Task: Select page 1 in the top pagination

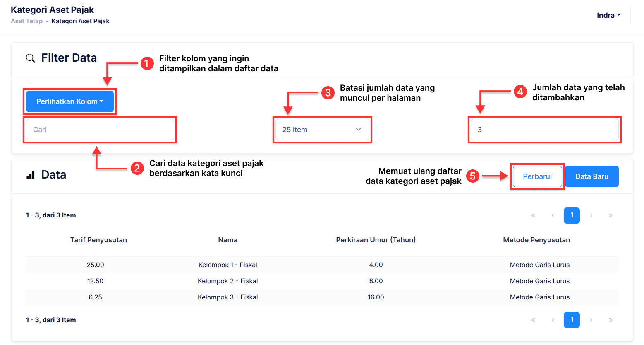Action: coord(572,215)
